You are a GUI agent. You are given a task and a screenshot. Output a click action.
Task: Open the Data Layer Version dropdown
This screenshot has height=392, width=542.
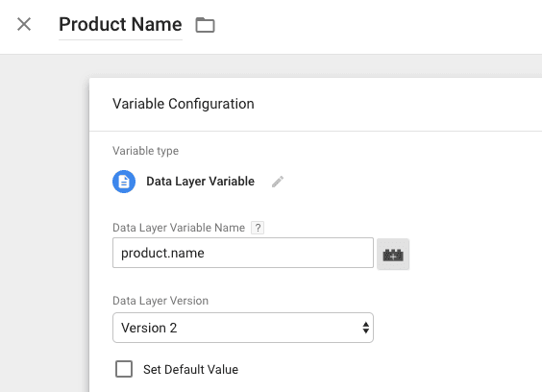pos(243,328)
